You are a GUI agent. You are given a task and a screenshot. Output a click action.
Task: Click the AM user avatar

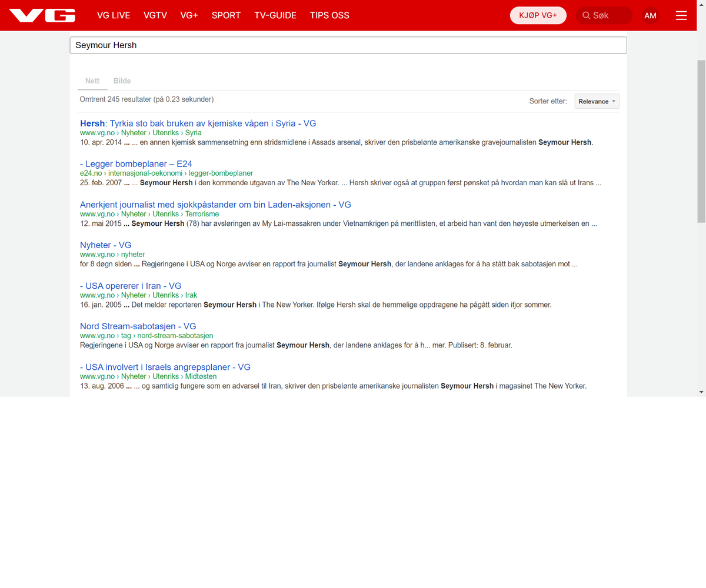pyautogui.click(x=650, y=15)
